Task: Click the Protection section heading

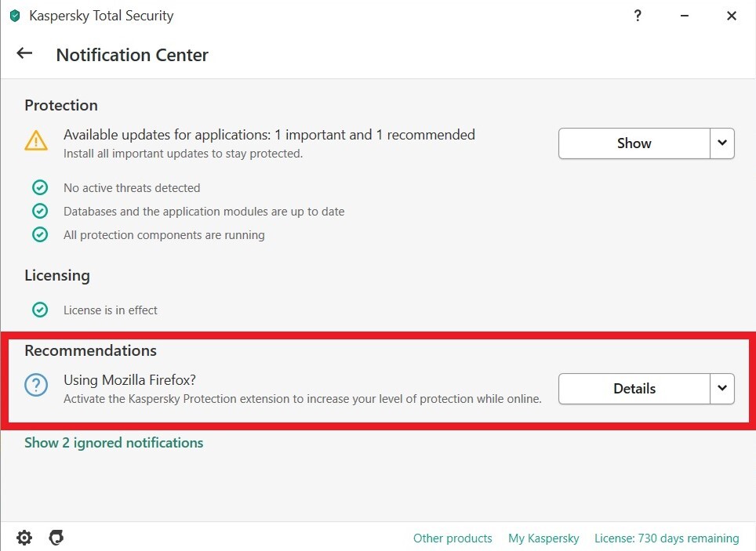Action: pyautogui.click(x=61, y=105)
